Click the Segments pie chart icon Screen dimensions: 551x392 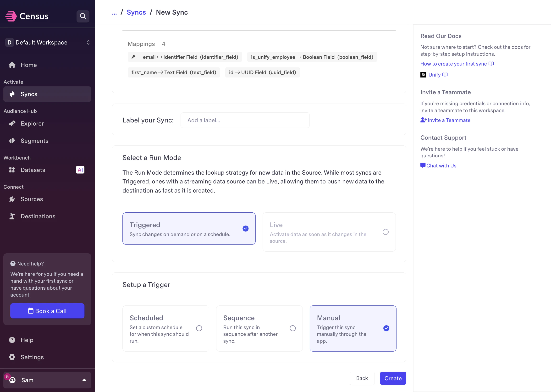pyautogui.click(x=12, y=141)
